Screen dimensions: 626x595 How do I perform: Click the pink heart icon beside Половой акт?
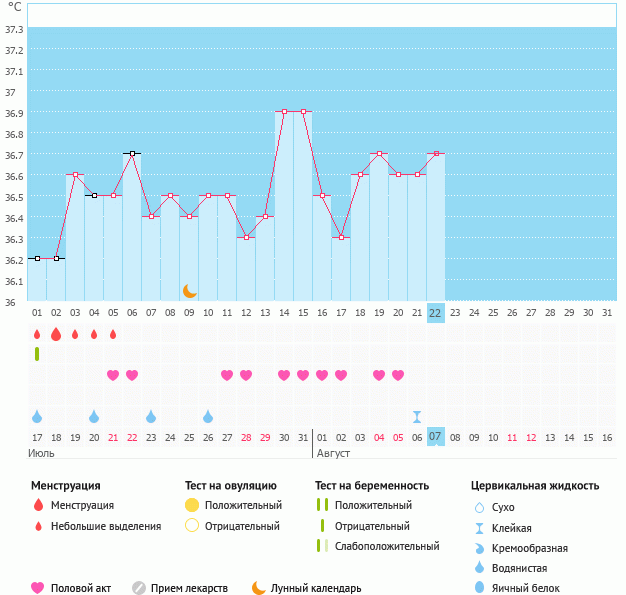[x=39, y=588]
